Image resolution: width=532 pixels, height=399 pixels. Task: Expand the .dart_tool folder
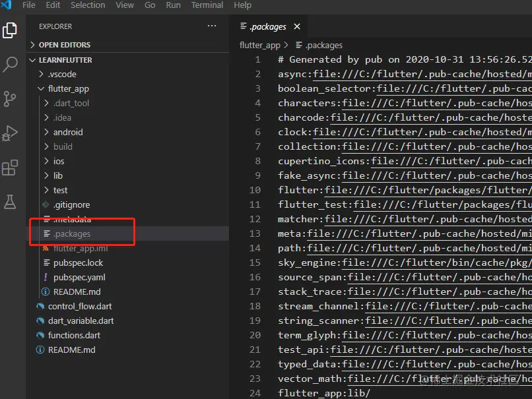pos(46,103)
